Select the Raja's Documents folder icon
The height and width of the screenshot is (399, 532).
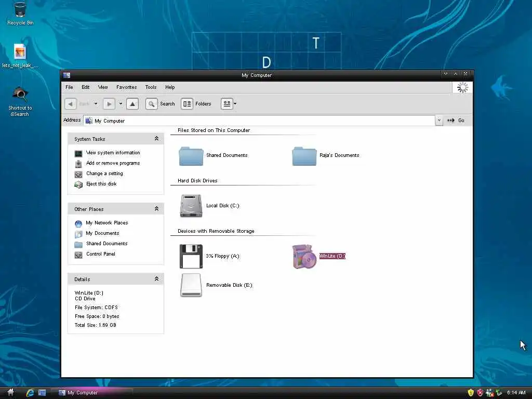[304, 156]
